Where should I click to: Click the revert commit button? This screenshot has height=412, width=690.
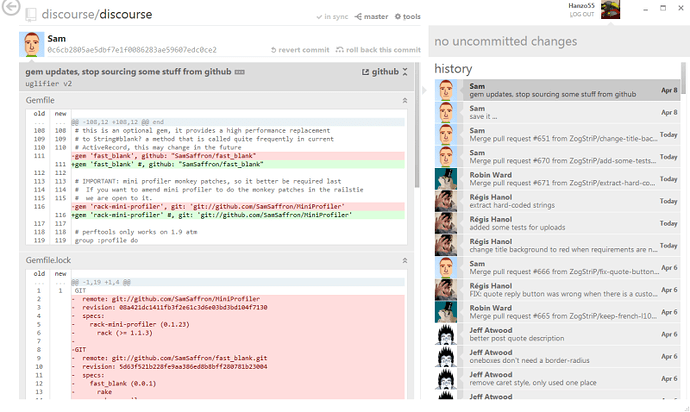point(300,50)
